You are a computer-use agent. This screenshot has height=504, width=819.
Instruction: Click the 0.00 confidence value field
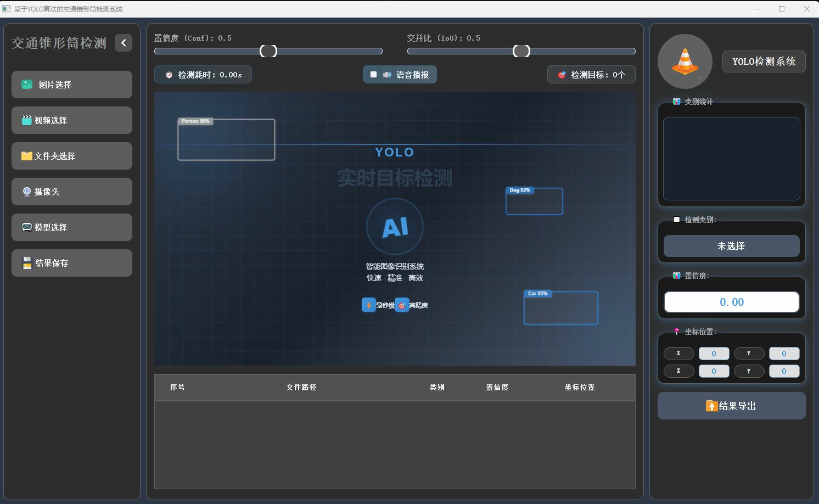pos(731,302)
